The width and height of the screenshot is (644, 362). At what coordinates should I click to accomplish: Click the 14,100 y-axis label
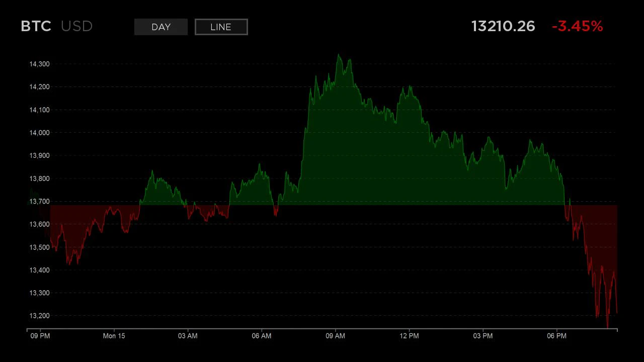[39, 110]
